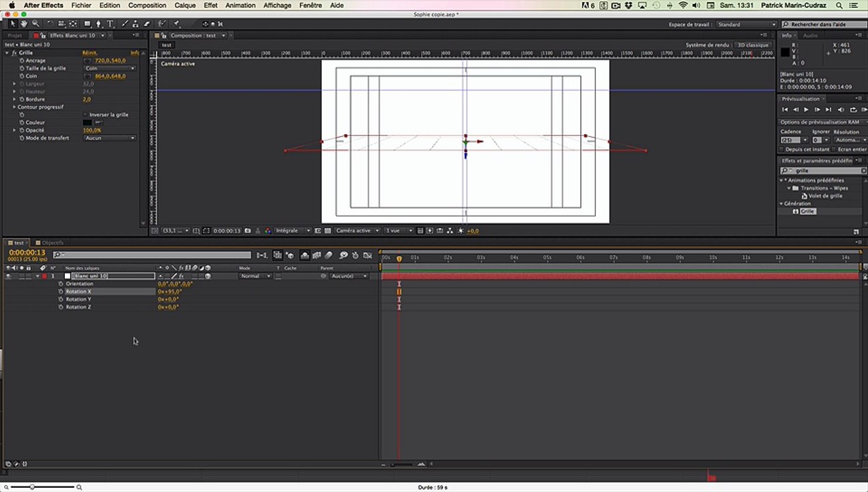Open the Effet menu
This screenshot has height=492, width=868.
[x=211, y=5]
